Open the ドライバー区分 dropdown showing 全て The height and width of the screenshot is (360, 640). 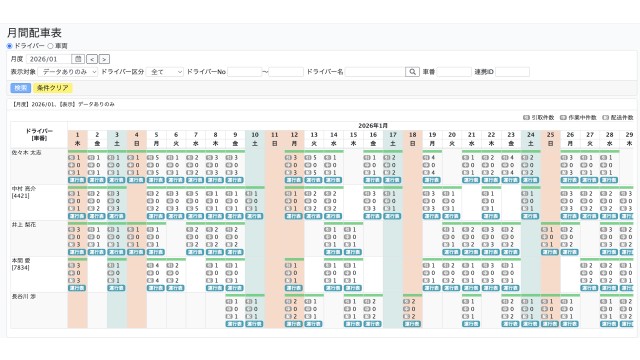[165, 72]
